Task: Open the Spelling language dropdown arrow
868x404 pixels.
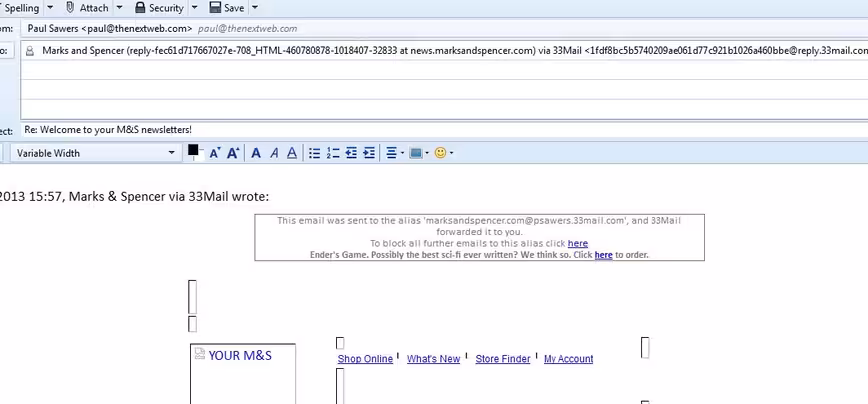Action: 50,8
